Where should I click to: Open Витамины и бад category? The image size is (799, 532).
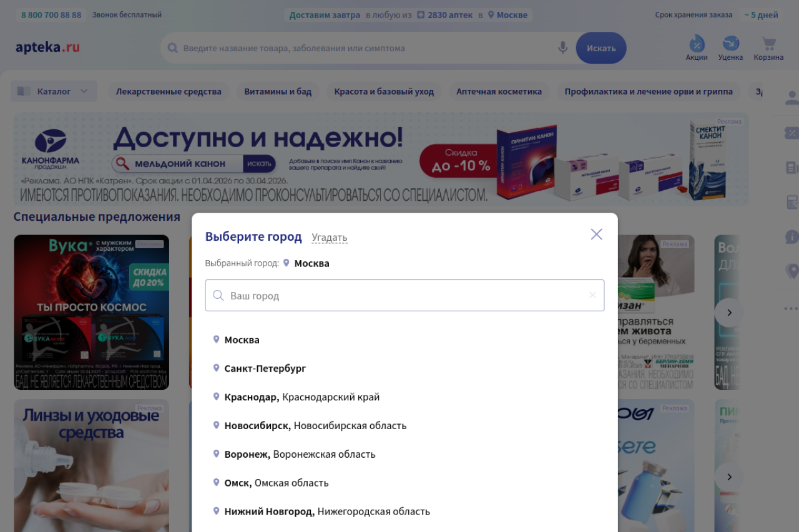pyautogui.click(x=278, y=92)
